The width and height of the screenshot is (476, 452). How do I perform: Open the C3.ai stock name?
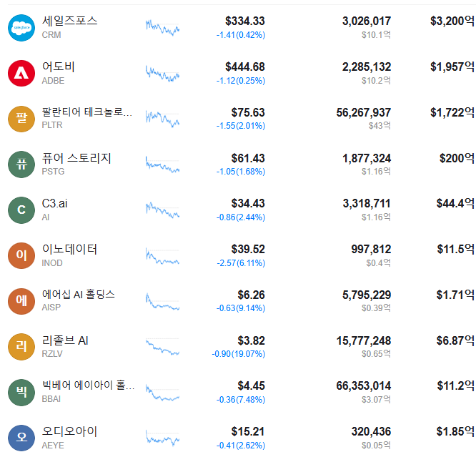[x=54, y=204]
